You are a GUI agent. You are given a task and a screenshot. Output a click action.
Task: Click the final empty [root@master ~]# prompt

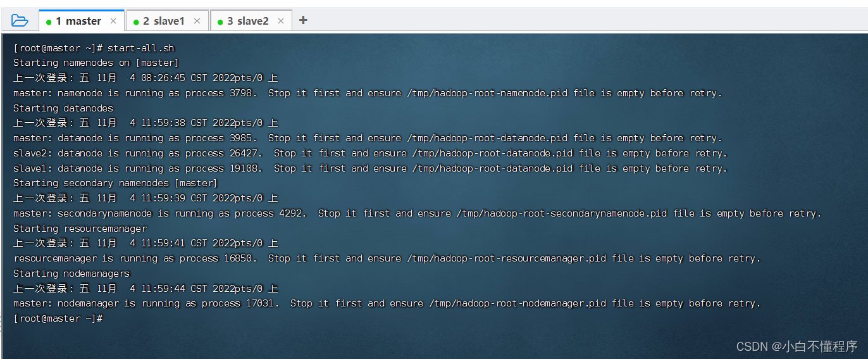coord(58,318)
